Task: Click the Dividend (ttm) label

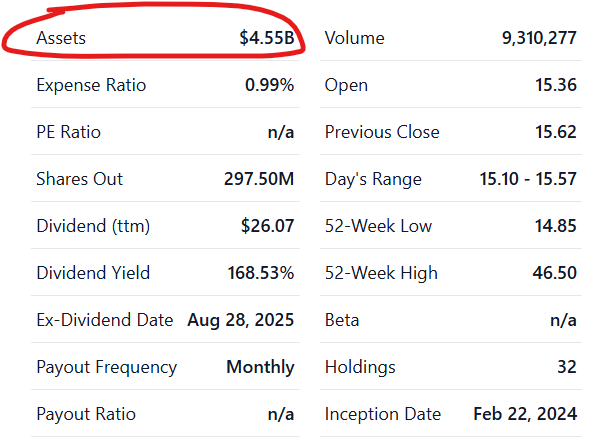Action: (93, 226)
